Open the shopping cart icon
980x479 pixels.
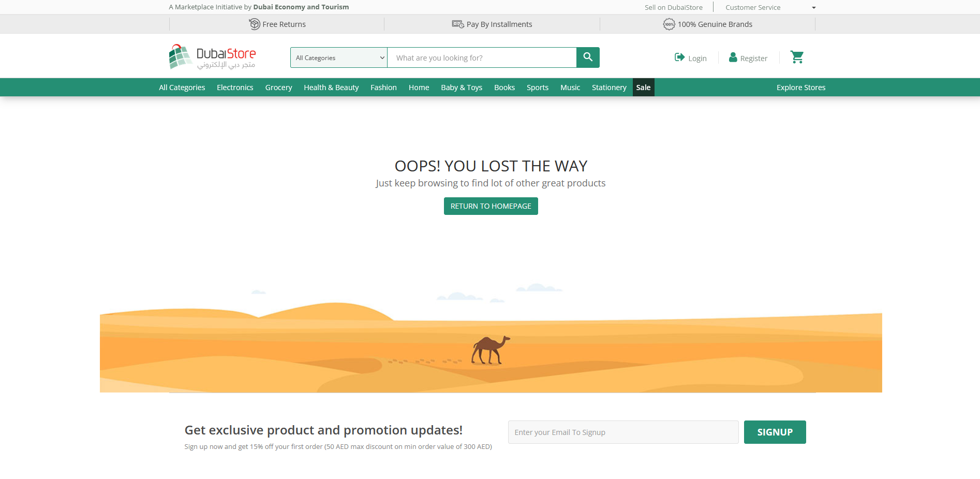tap(797, 57)
